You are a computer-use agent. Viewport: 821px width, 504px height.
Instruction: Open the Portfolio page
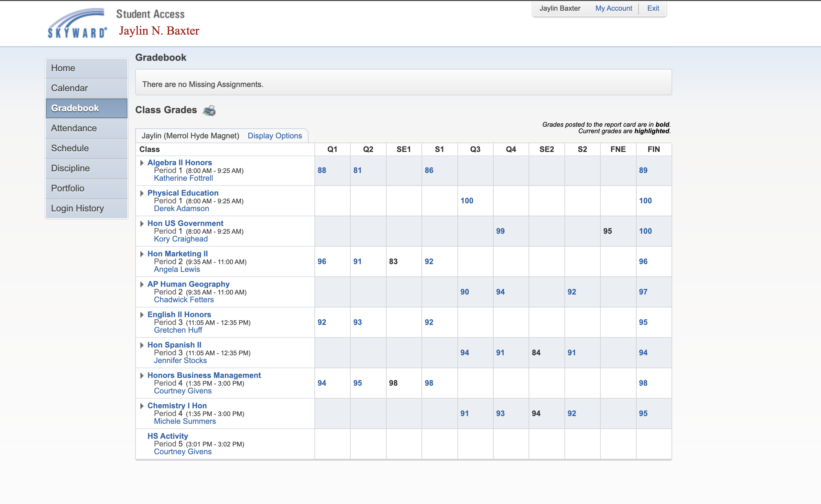[x=87, y=188]
